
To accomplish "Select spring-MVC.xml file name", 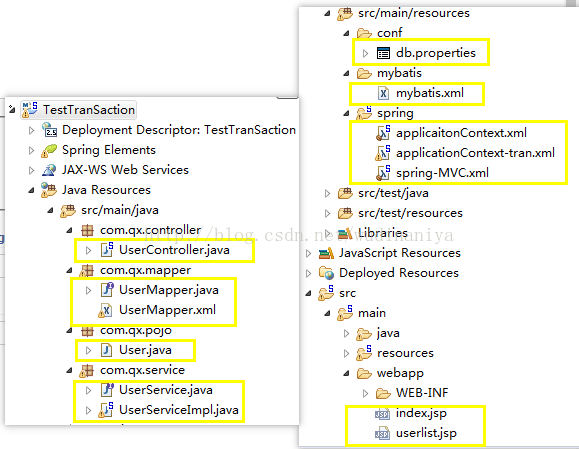I will [442, 173].
